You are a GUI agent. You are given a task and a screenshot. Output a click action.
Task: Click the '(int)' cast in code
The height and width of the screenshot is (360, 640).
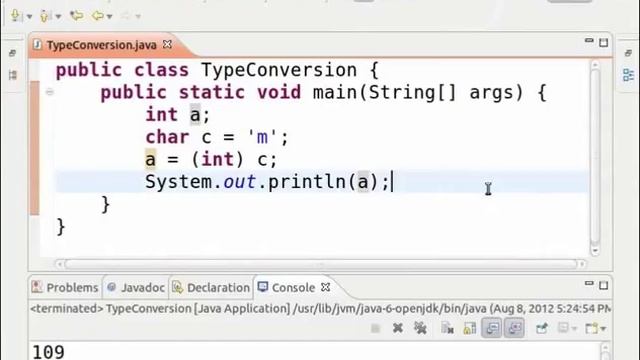(x=218, y=159)
